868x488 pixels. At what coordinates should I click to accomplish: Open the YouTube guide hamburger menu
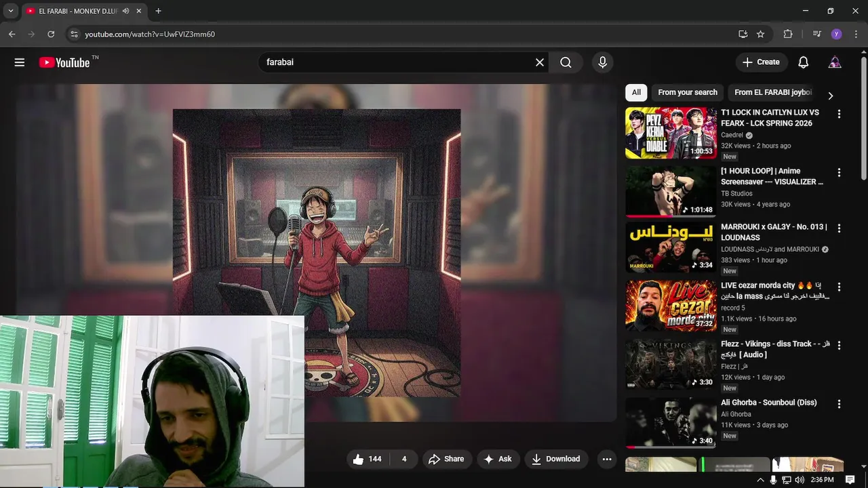click(20, 62)
